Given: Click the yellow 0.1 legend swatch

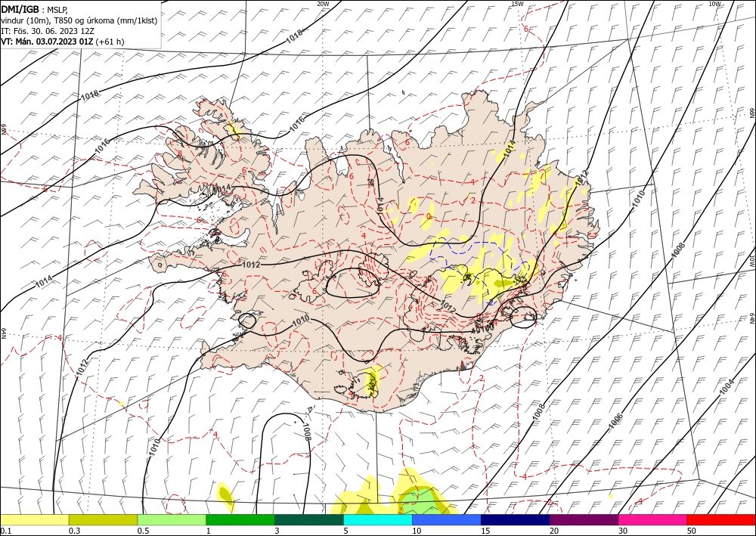Looking at the screenshot, I should click(x=34, y=519).
